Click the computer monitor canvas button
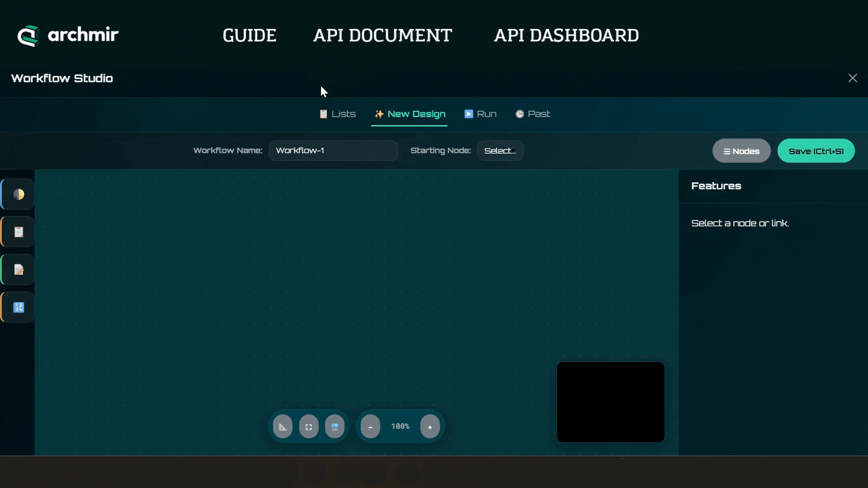868x488 pixels. (335, 427)
